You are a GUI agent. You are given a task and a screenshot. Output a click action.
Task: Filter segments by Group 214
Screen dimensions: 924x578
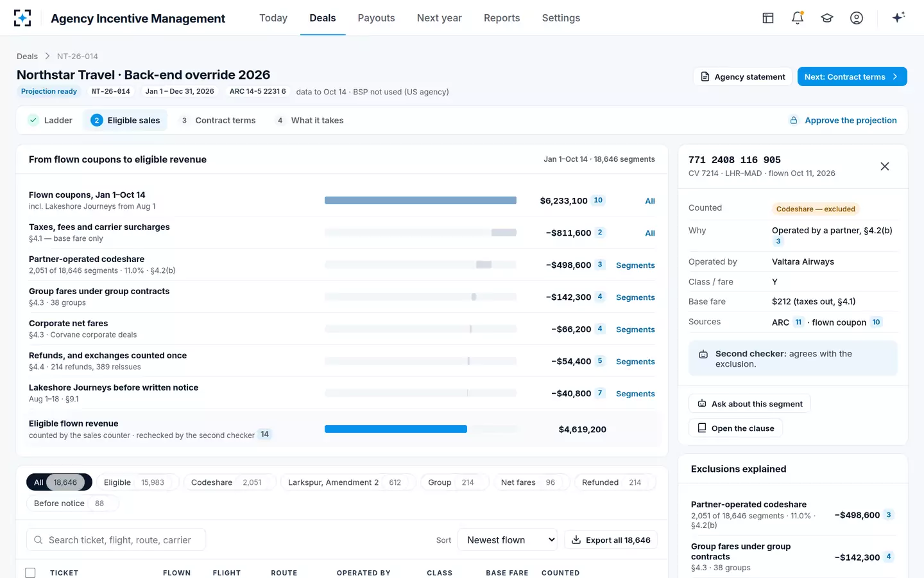coord(454,482)
